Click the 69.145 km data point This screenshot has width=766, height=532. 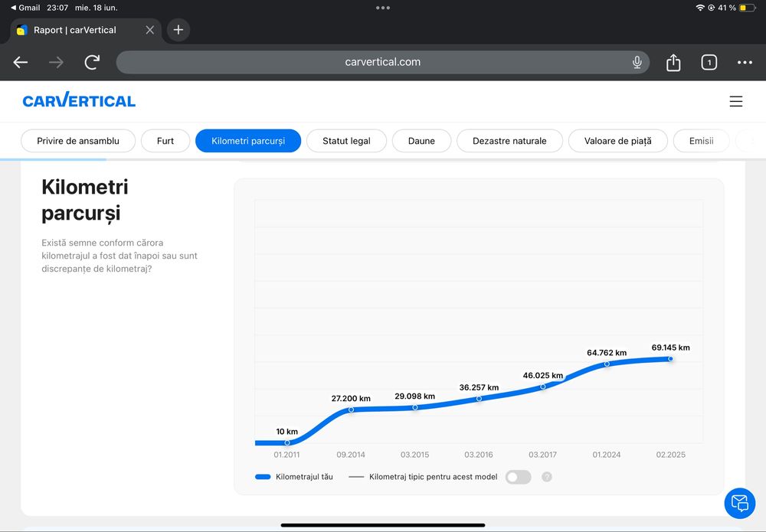[x=671, y=359]
